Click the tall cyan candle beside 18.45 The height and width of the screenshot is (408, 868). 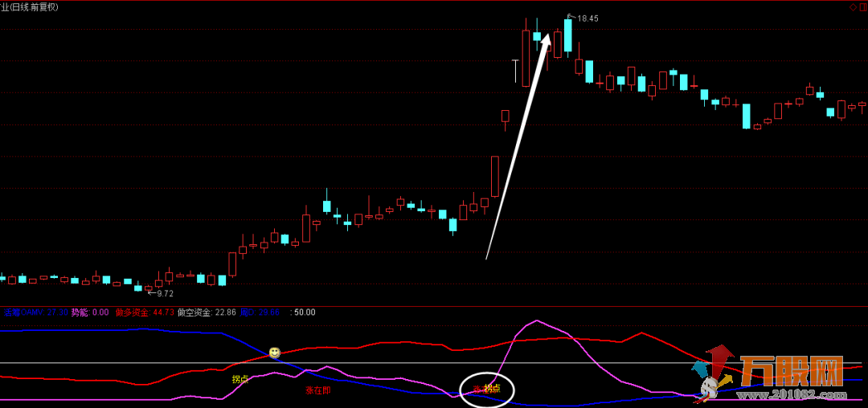[x=567, y=36]
